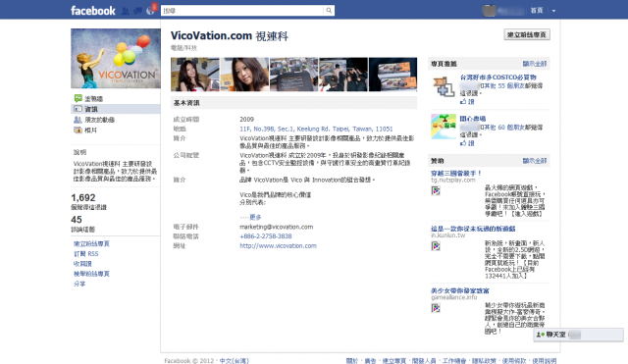The width and height of the screenshot is (628, 364).
Task: Open the account dropdown arrow in top bar
Action: tap(553, 11)
